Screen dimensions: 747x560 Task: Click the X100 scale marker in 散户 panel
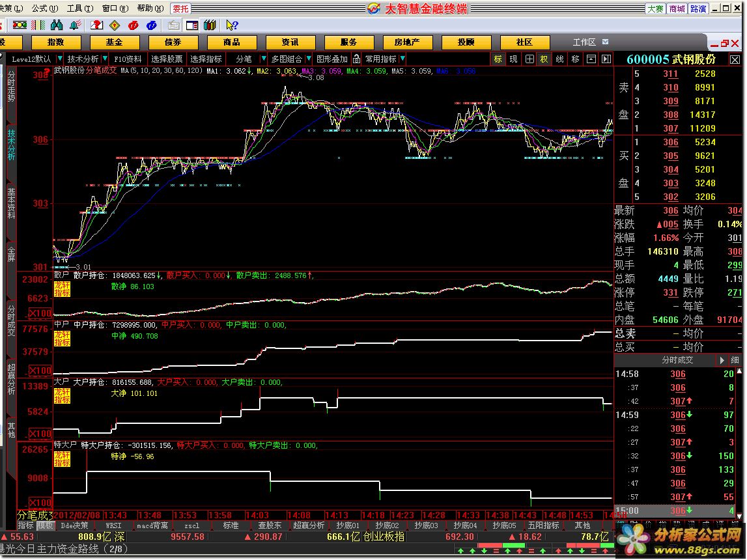click(40, 313)
